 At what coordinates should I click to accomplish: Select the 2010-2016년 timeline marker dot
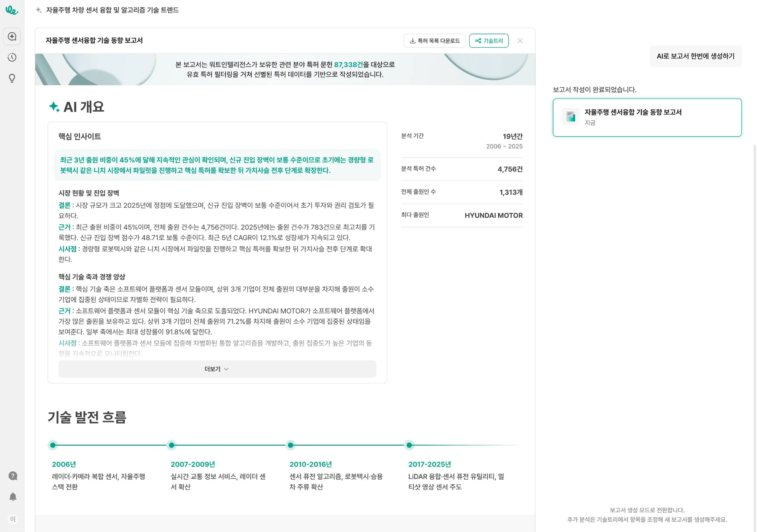pos(291,445)
